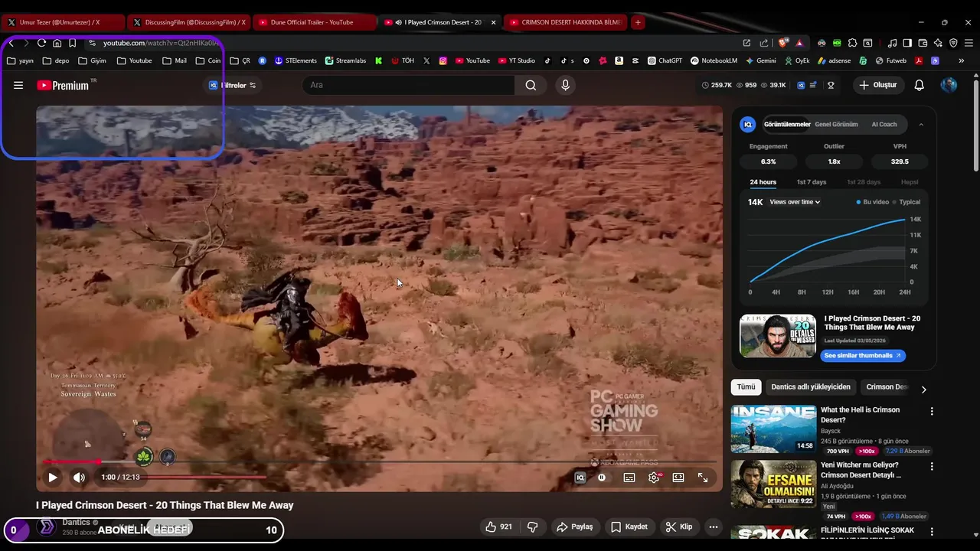Dislike the video

pos(533,527)
